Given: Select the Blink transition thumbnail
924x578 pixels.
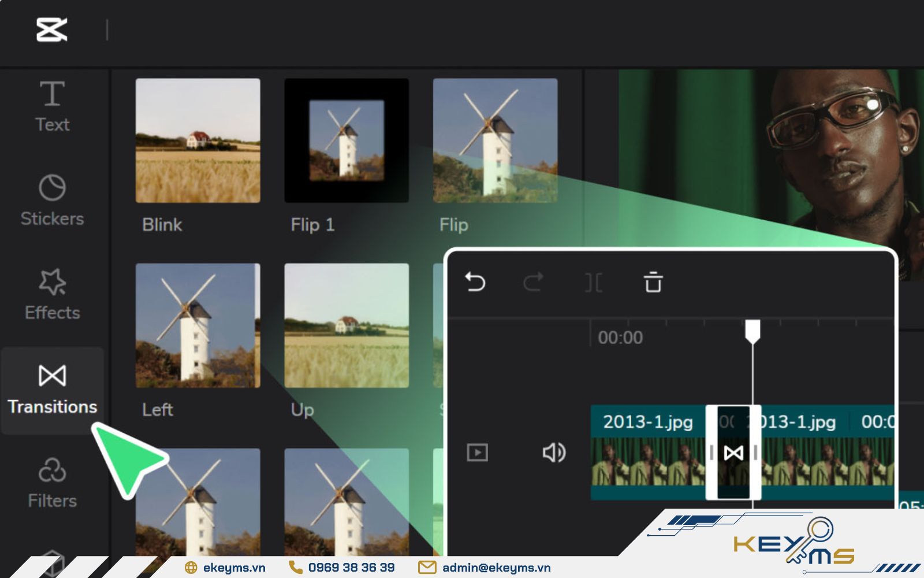Looking at the screenshot, I should (198, 140).
